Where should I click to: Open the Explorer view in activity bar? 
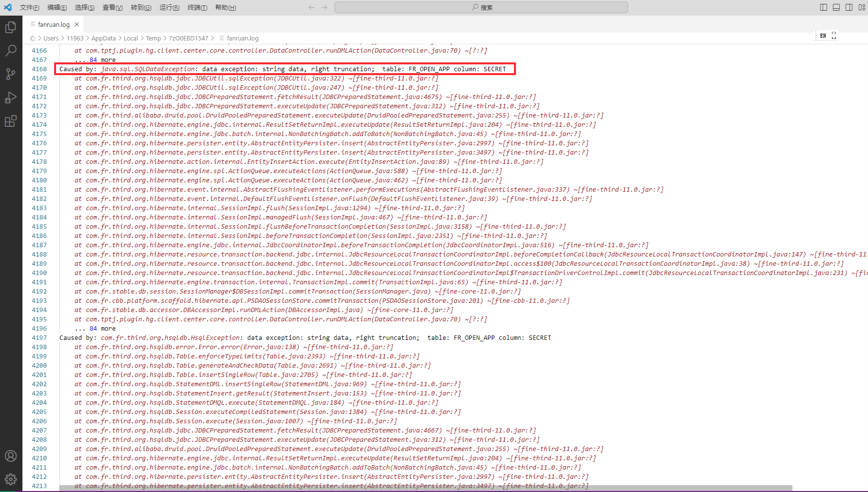(x=11, y=27)
